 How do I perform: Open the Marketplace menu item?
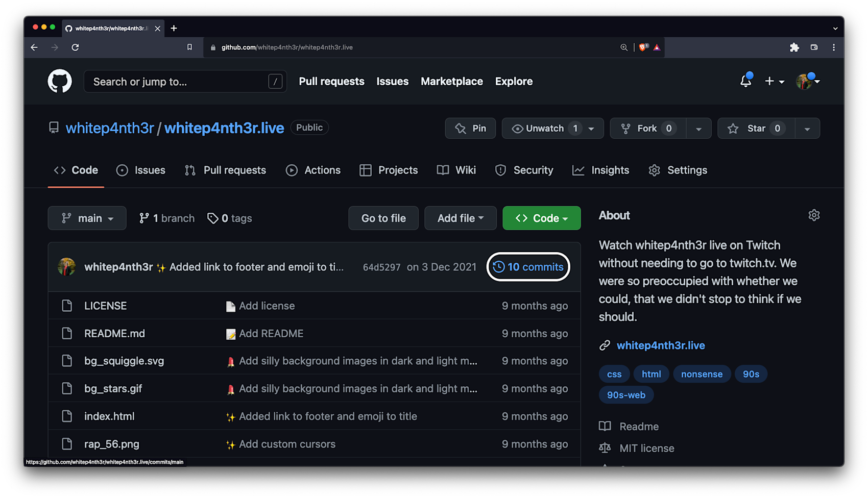coord(451,81)
